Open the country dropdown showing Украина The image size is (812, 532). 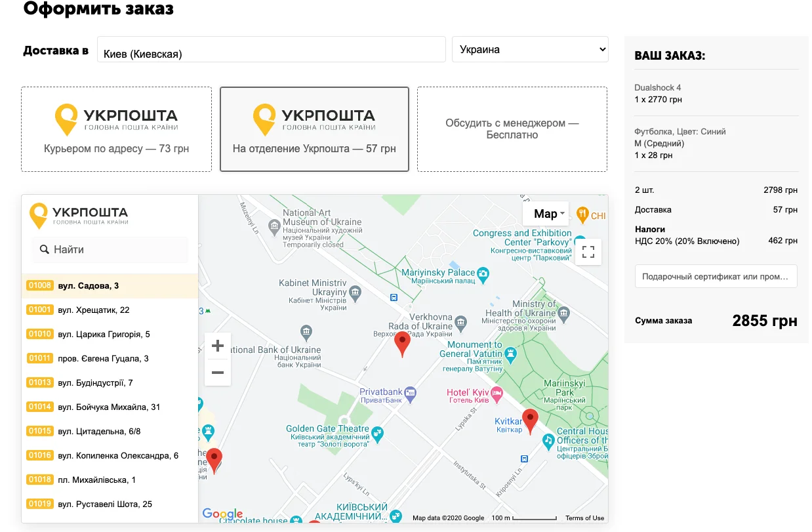[530, 50]
